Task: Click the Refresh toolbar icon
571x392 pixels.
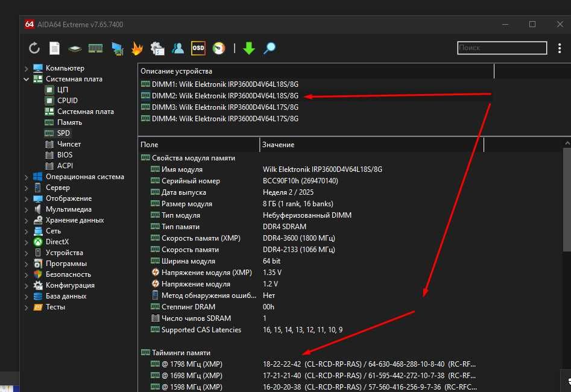Action: click(x=34, y=48)
